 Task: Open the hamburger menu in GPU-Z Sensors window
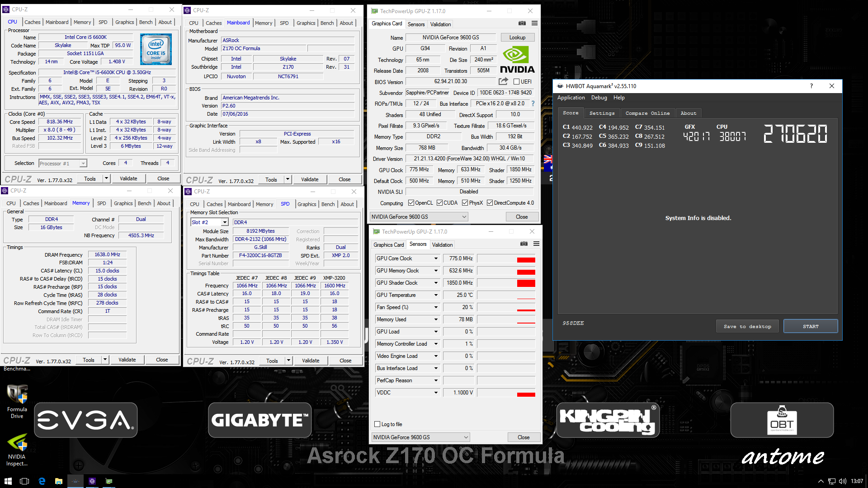click(x=536, y=244)
